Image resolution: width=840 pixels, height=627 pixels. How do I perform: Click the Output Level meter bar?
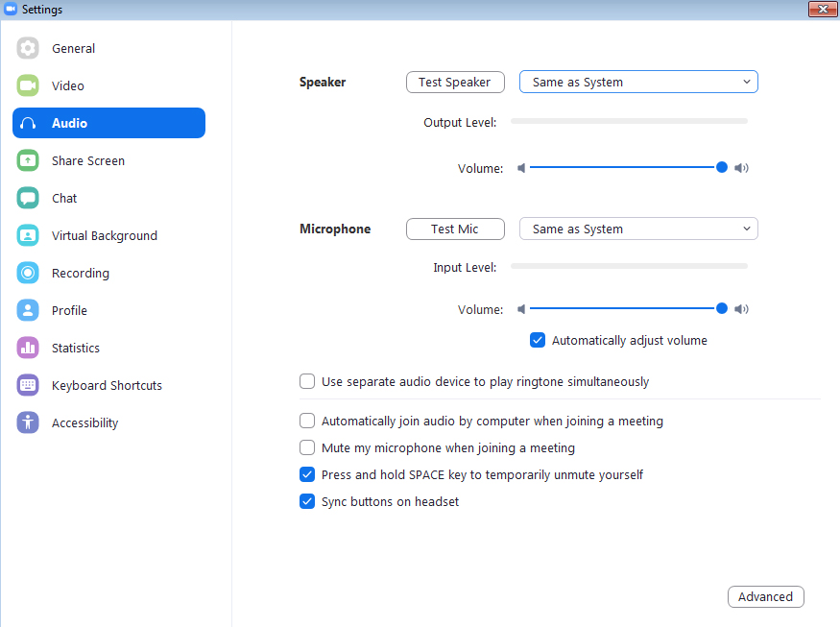629,121
